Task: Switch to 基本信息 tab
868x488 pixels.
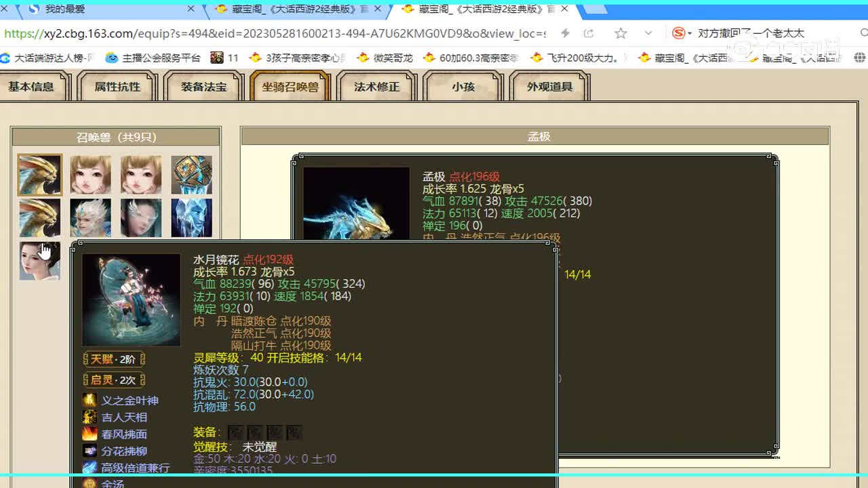Action: [31, 87]
